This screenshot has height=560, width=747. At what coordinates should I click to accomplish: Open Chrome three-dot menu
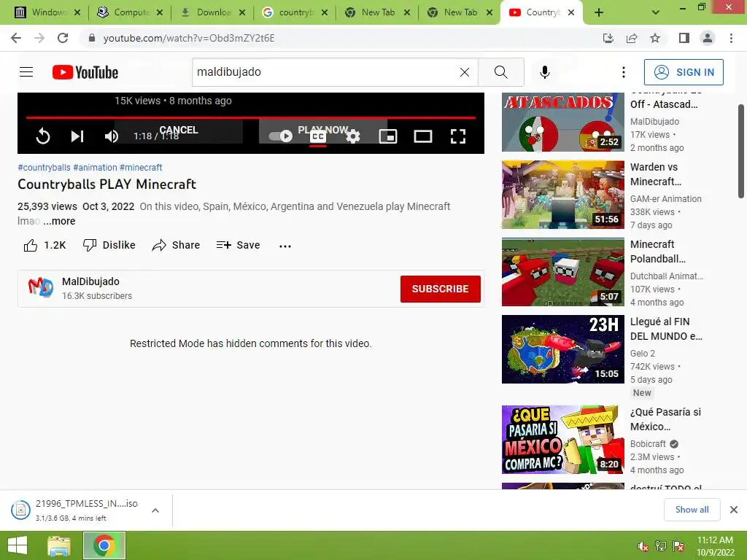(731, 38)
